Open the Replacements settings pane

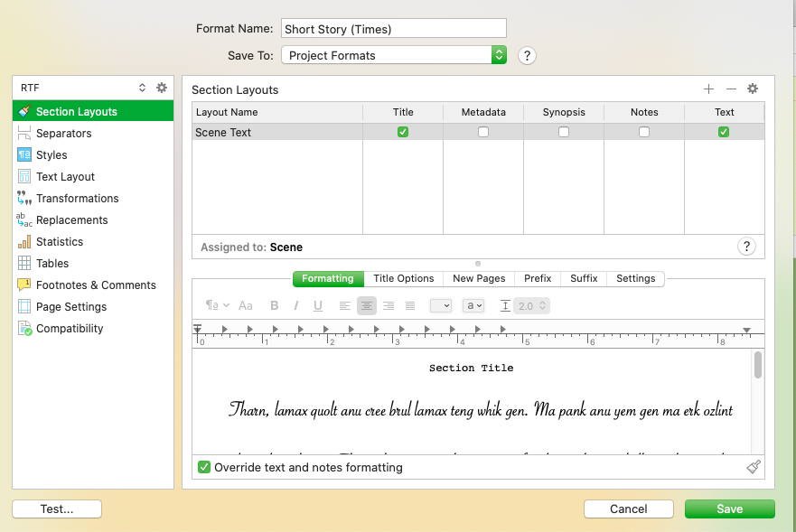tap(71, 220)
